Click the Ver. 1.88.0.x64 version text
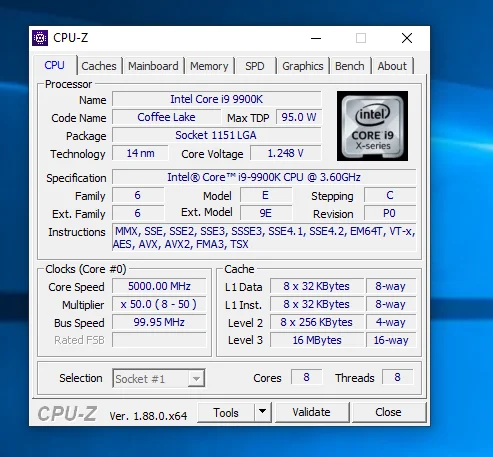The image size is (493, 457). point(148,416)
